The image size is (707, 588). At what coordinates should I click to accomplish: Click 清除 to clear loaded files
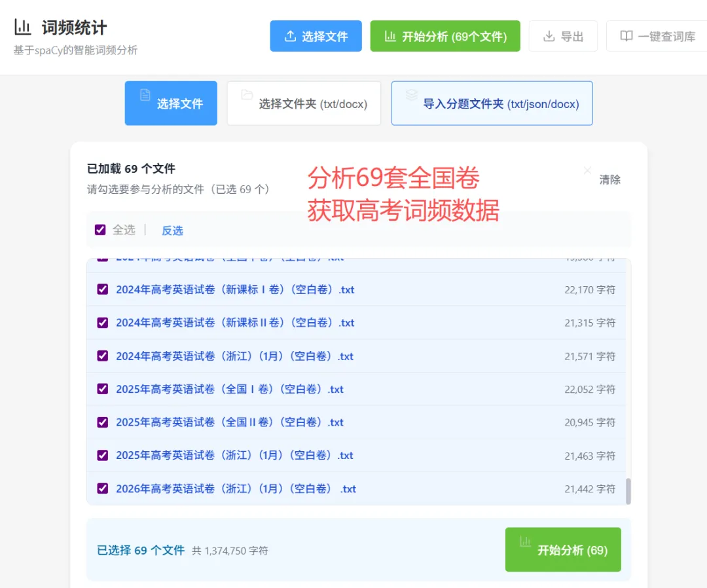point(609,179)
